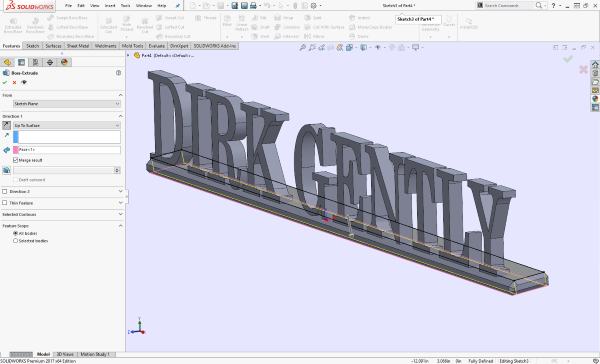Open the DisplayManager color-wheel tab
The image size is (600, 364).
coord(64,62)
